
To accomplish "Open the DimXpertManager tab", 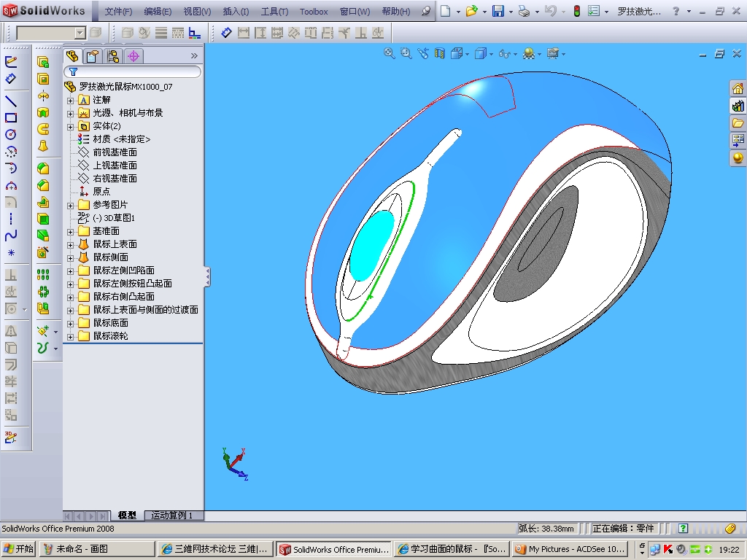I will (x=133, y=56).
